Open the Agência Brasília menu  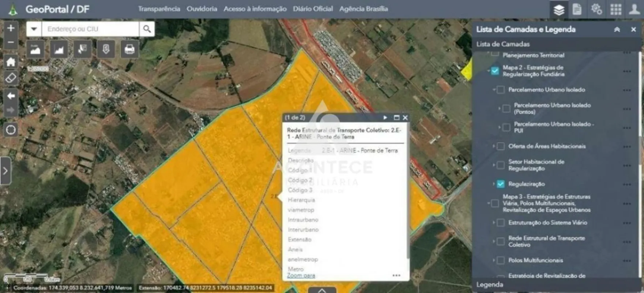tap(364, 9)
